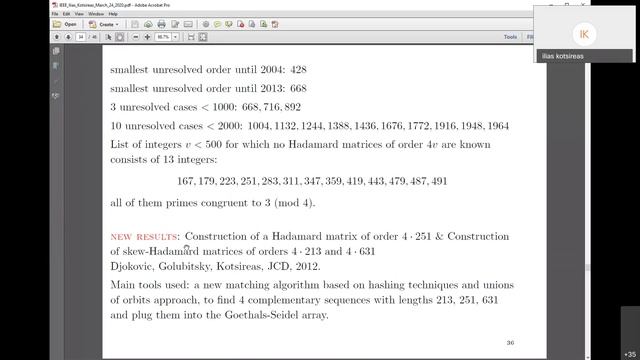
Task: Go to previous page arrow
Action: tap(57, 37)
